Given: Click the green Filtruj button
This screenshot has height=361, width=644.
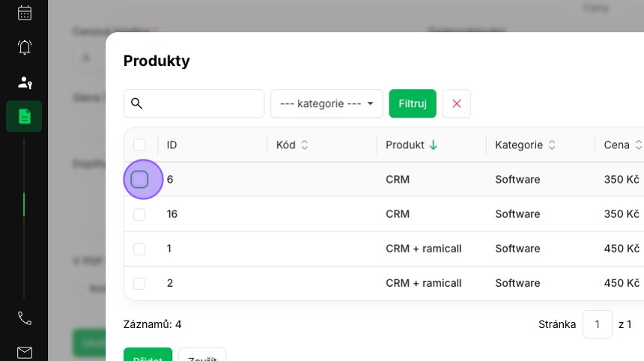Looking at the screenshot, I should click(413, 103).
